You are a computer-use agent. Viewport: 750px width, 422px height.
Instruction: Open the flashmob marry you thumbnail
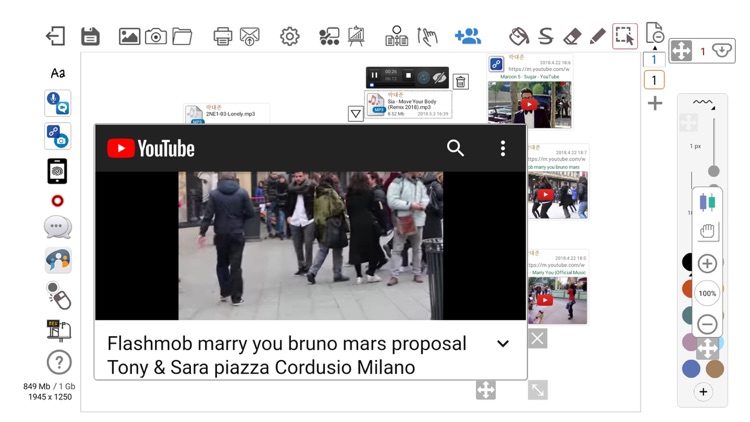558,195
